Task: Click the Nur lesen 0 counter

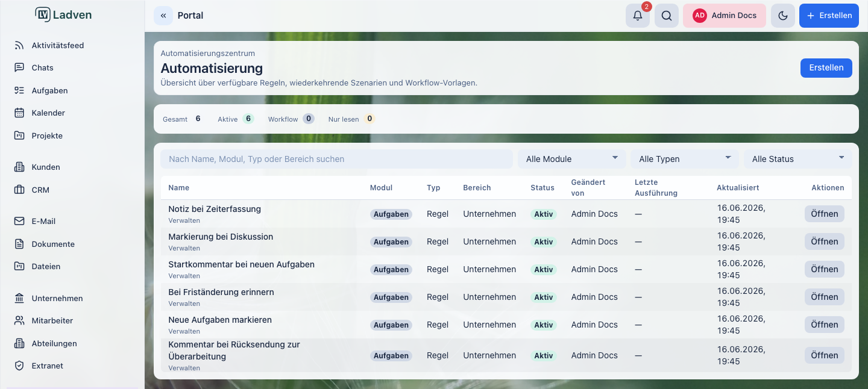Action: [x=351, y=119]
